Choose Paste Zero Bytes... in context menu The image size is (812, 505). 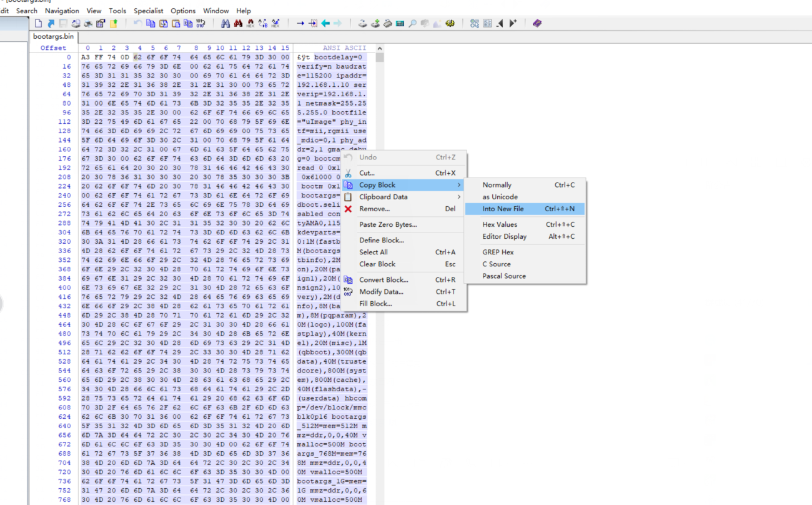pos(404,224)
